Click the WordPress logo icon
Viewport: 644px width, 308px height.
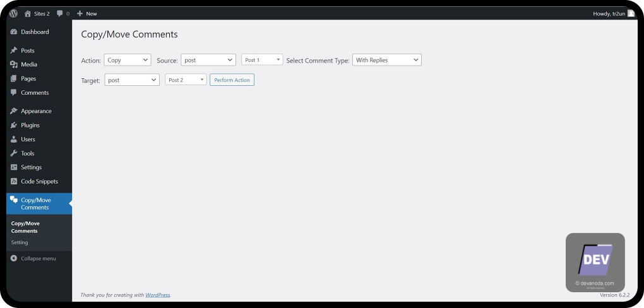13,13
